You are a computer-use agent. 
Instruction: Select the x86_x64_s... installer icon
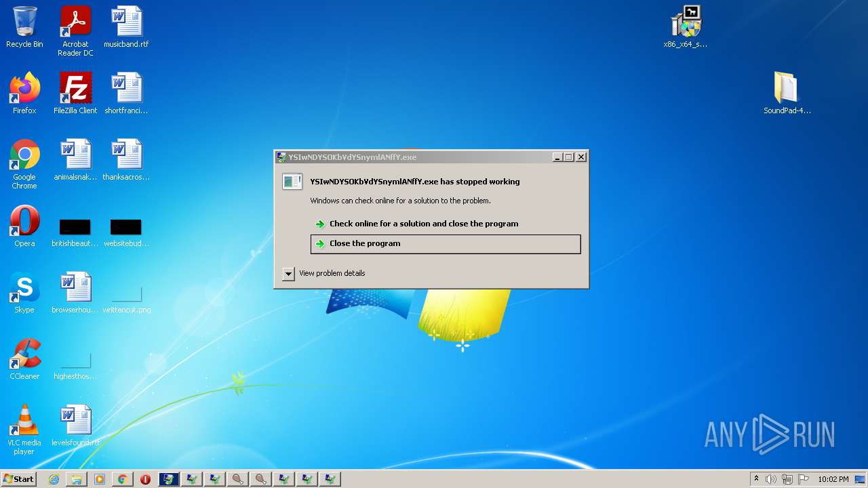coord(686,27)
